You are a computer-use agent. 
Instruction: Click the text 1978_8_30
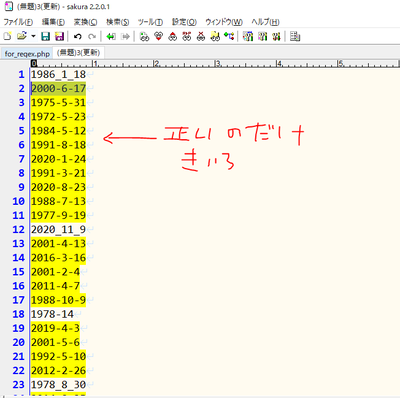[x=58, y=385]
